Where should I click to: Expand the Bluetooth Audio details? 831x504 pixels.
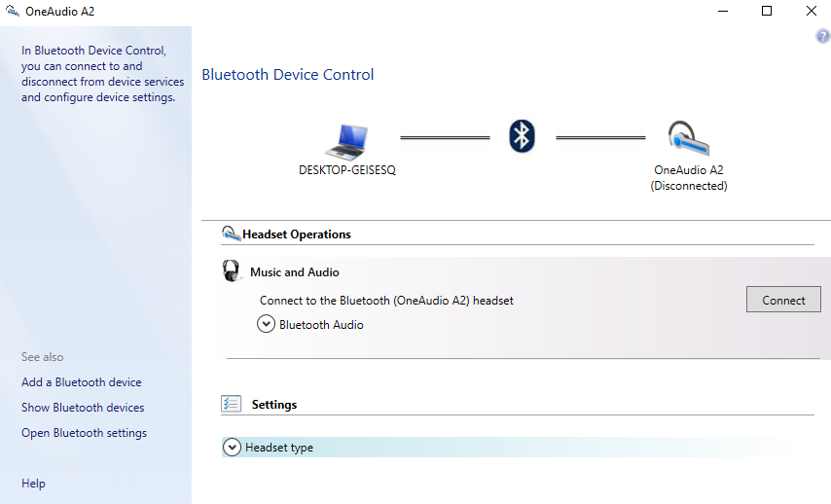click(x=266, y=324)
